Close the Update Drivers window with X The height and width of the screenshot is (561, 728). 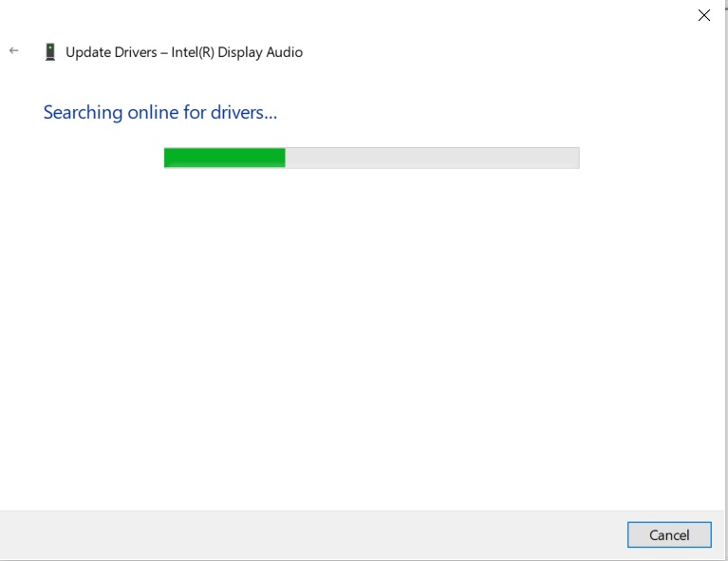point(704,15)
